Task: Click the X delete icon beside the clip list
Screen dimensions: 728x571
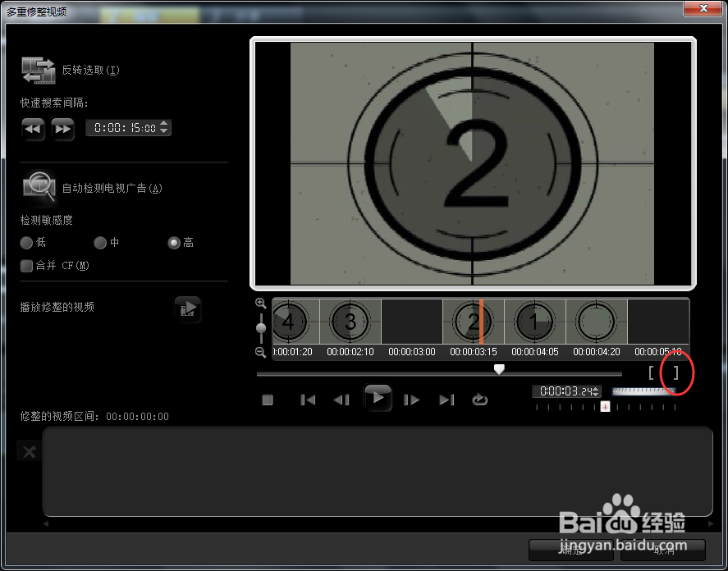Action: click(29, 451)
